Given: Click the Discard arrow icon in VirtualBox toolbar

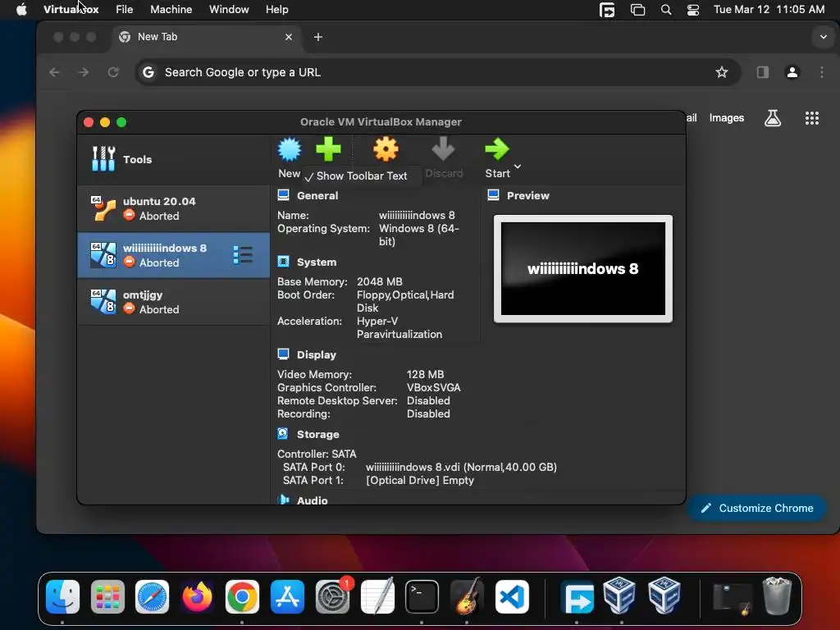Looking at the screenshot, I should click(x=443, y=149).
